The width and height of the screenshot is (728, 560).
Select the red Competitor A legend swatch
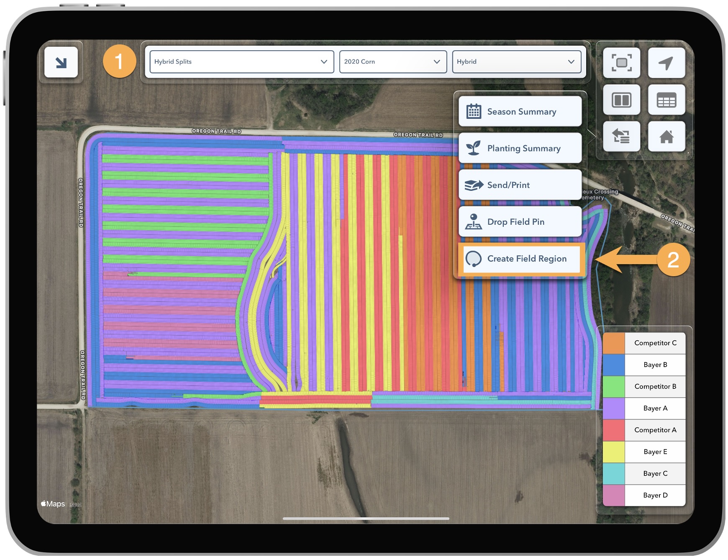[614, 430]
